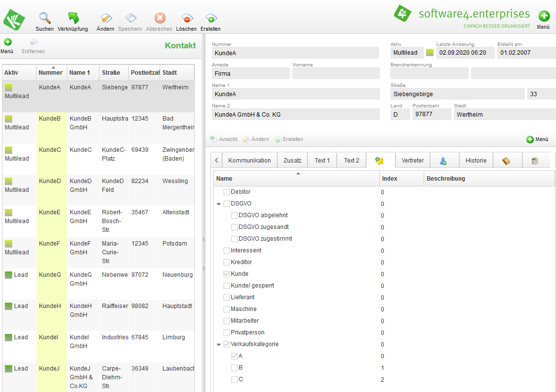Click the Straße field containing Siebengebirge
Viewport: 556px width, 392px height.
(x=457, y=94)
